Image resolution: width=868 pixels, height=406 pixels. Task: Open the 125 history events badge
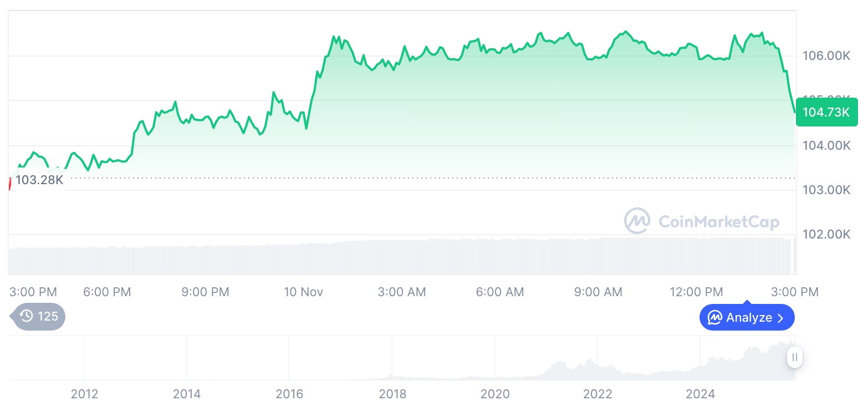coord(39,317)
